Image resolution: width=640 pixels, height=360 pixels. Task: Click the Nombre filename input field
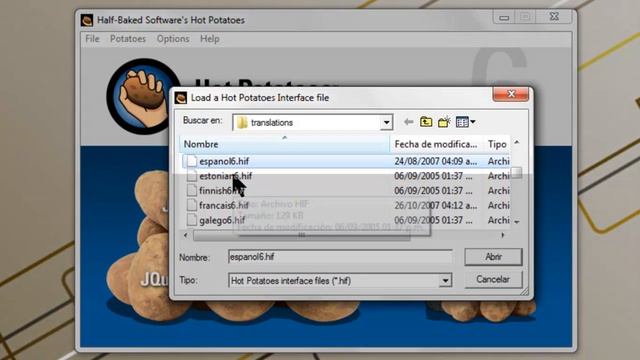tap(340, 257)
